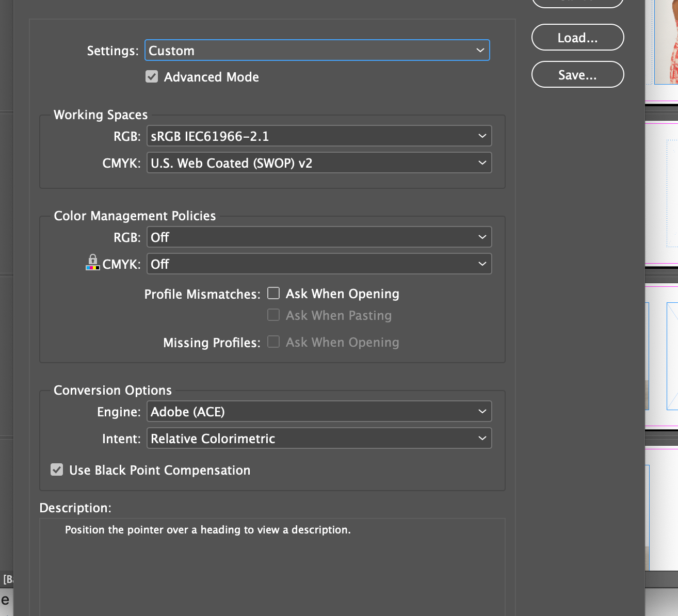Click inside the Description text box
This screenshot has width=678, height=616.
[x=272, y=568]
